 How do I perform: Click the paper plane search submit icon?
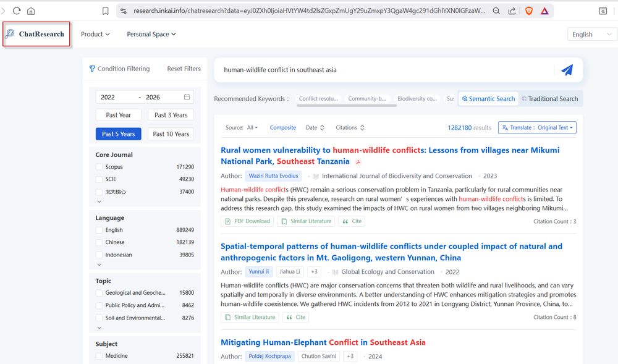click(x=567, y=70)
